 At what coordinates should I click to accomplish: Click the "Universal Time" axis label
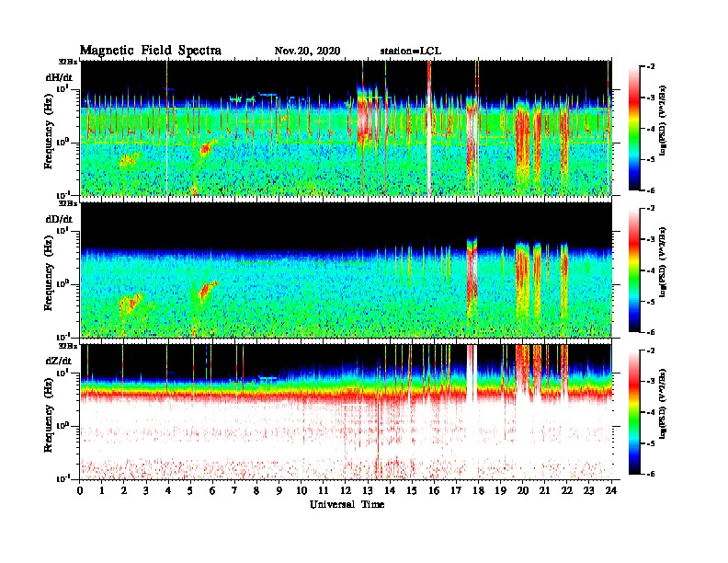pos(347,504)
